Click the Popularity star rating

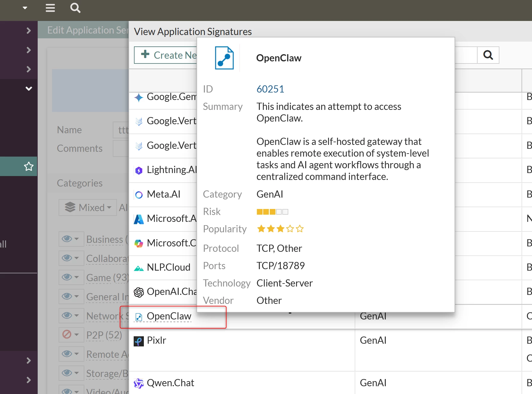click(x=280, y=229)
